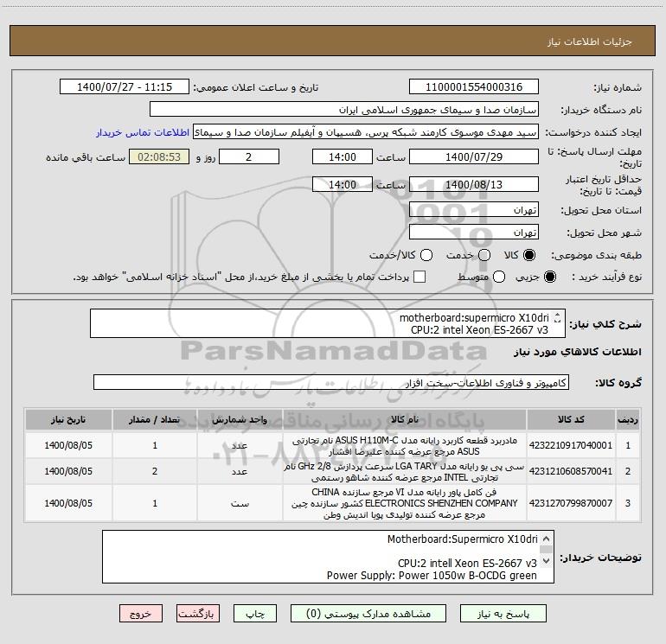Select the خدمت radio button
Viewport: 666px width, 644px height.
(484, 255)
